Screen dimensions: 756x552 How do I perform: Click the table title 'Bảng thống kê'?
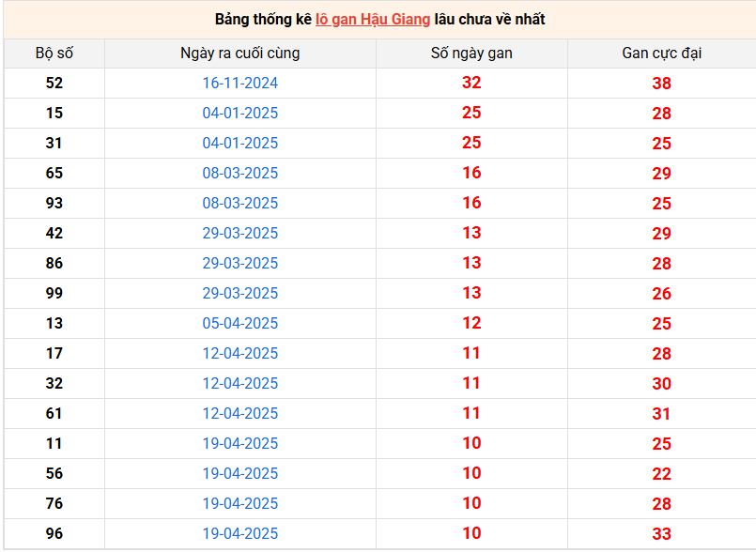pyautogui.click(x=263, y=19)
